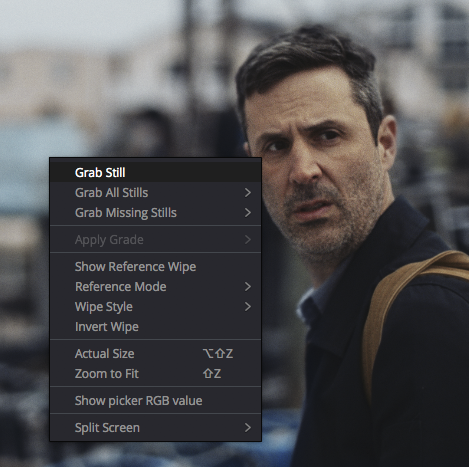
Task: Toggle Invert Wipe
Action: click(x=155, y=327)
